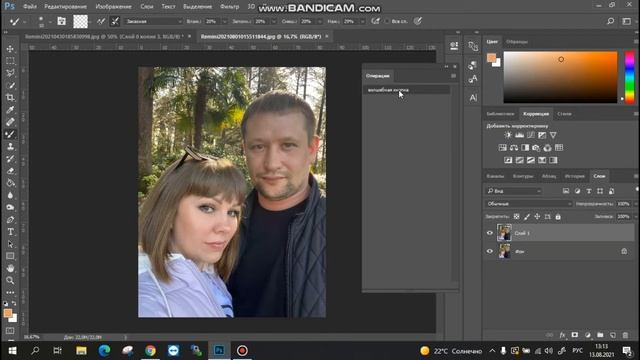Image resolution: width=640 pixels, height=360 pixels.
Task: Select the Clone Stamp tool
Action: [x=10, y=147]
